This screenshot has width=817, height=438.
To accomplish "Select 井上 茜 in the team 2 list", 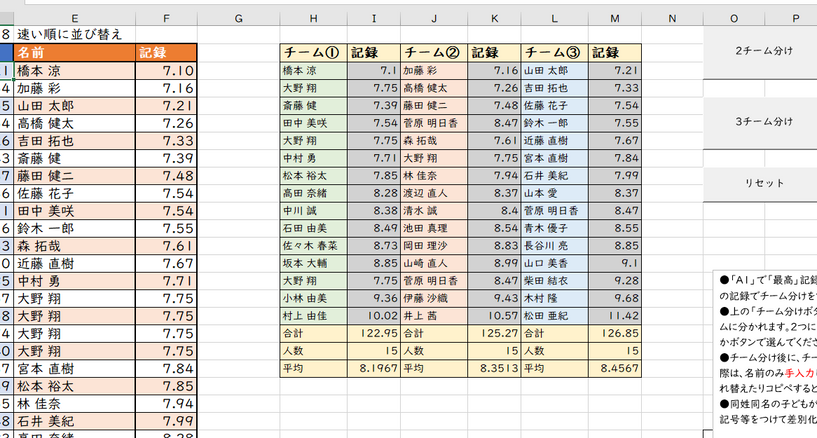I will tap(433, 315).
